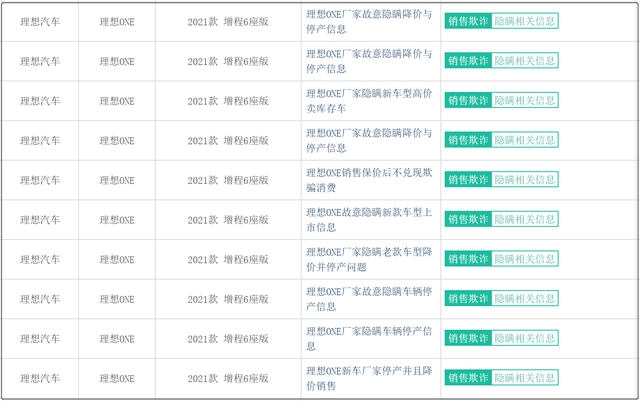This screenshot has width=640, height=401.
Task: Click 销售欺诈 tag in 老款车型降价并停产 row
Action: coord(468,259)
